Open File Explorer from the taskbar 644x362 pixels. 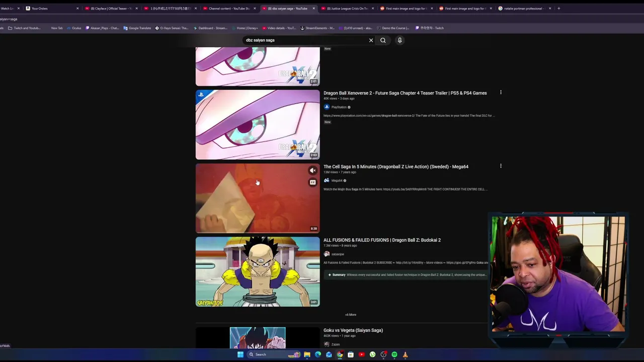pos(307,354)
